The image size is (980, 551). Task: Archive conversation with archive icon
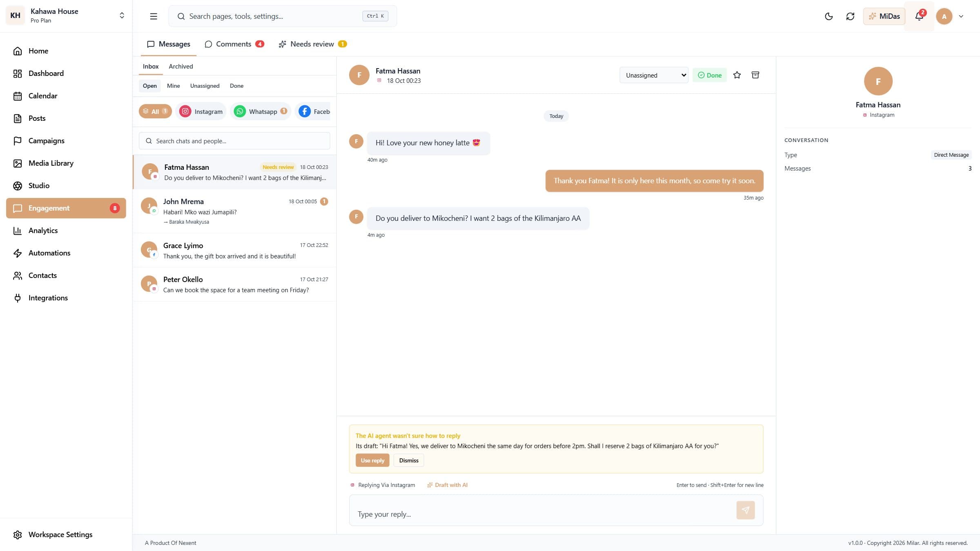(755, 75)
